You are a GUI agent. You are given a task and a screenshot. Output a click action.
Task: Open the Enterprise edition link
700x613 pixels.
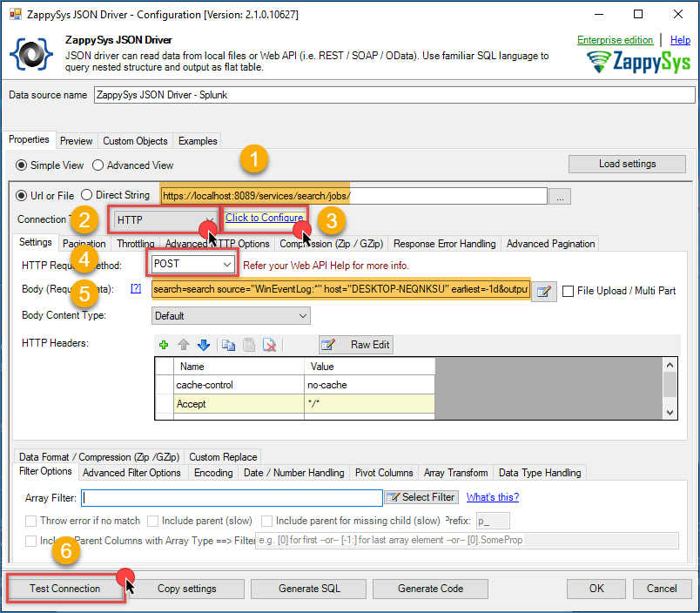tap(615, 40)
